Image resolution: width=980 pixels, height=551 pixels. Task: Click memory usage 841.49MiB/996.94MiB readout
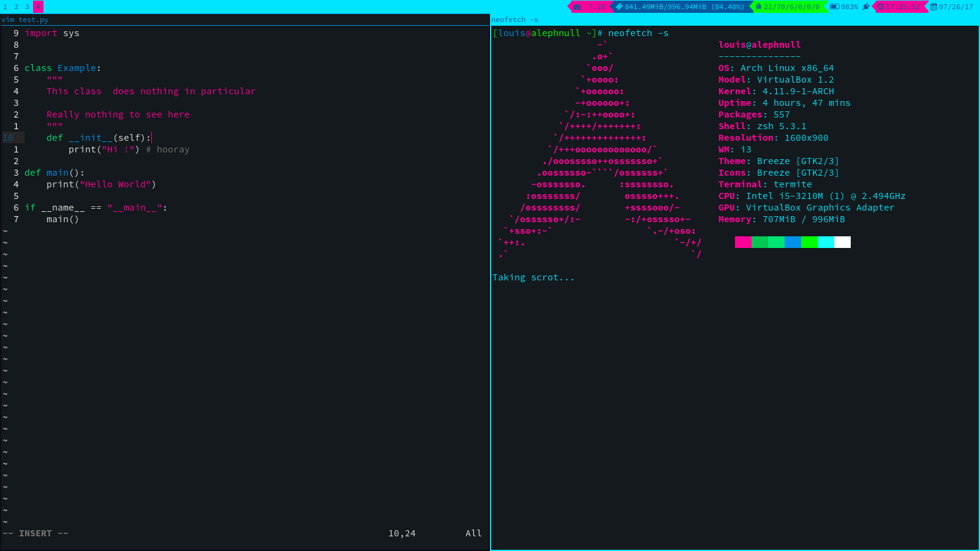click(x=684, y=7)
